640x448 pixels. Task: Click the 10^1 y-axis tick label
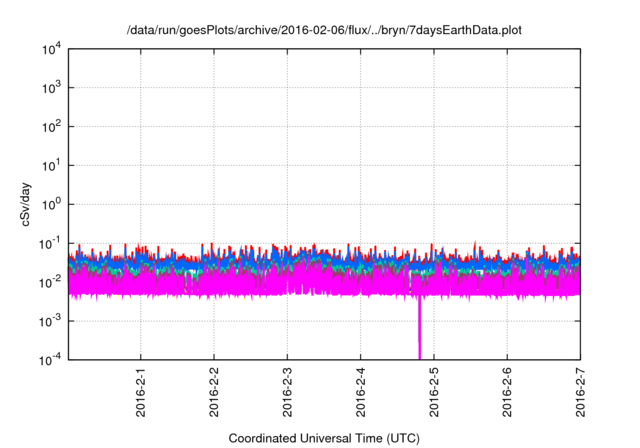51,166
